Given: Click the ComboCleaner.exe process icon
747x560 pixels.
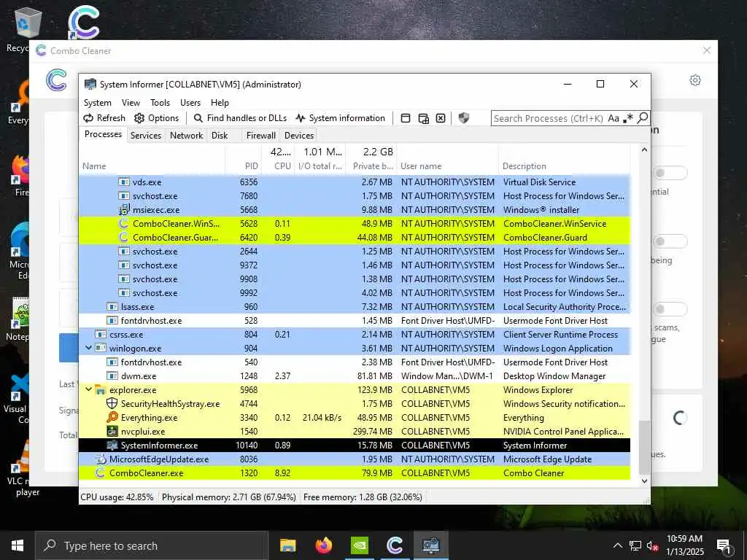Looking at the screenshot, I should pyautogui.click(x=100, y=472).
